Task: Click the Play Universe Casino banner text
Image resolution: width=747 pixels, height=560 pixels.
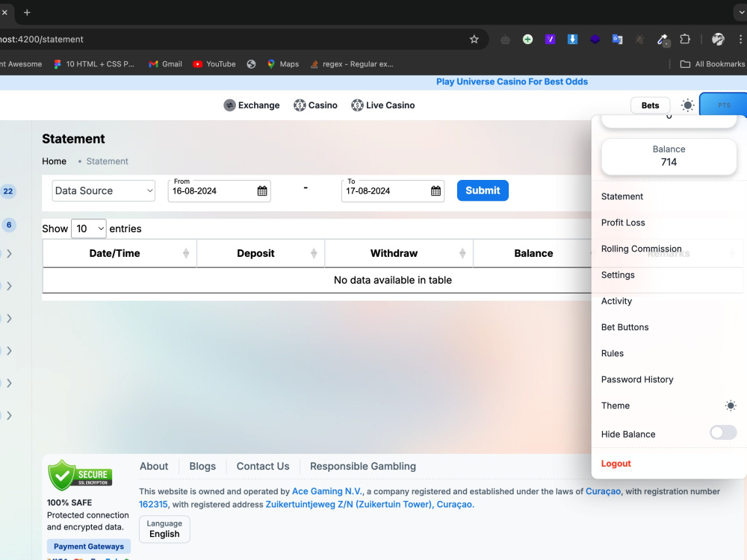Action: point(512,82)
